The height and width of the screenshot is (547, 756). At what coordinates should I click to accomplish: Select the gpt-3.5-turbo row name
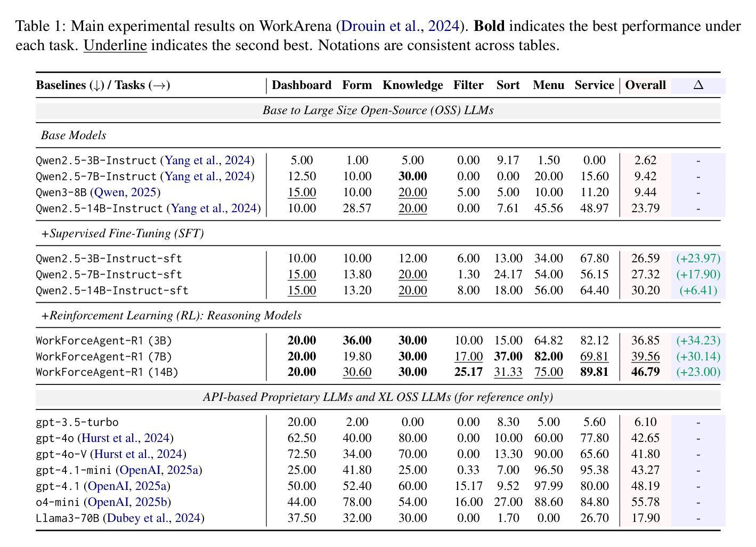coord(77,422)
